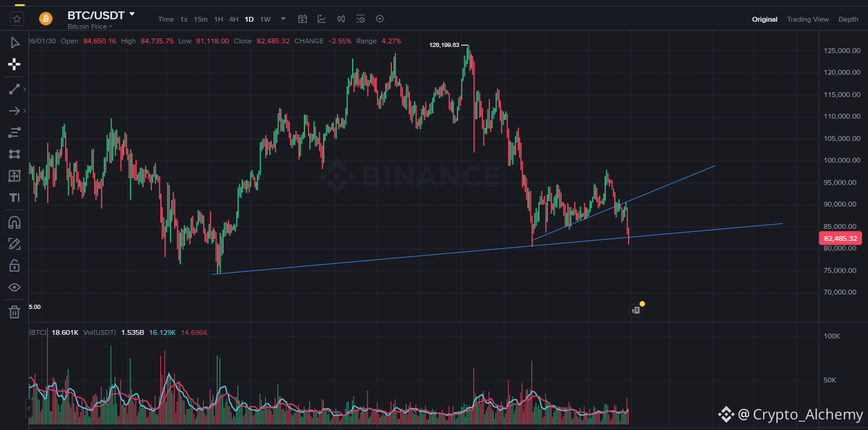
Task: Open chart settings hexagon icon
Action: 380,19
